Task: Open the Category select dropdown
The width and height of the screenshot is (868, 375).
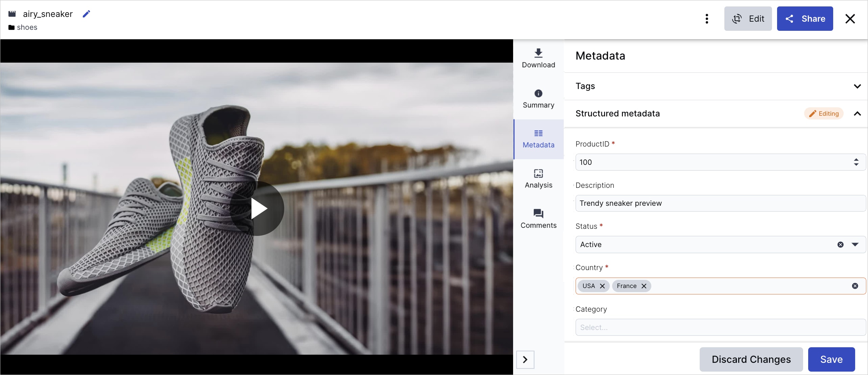Action: point(720,327)
